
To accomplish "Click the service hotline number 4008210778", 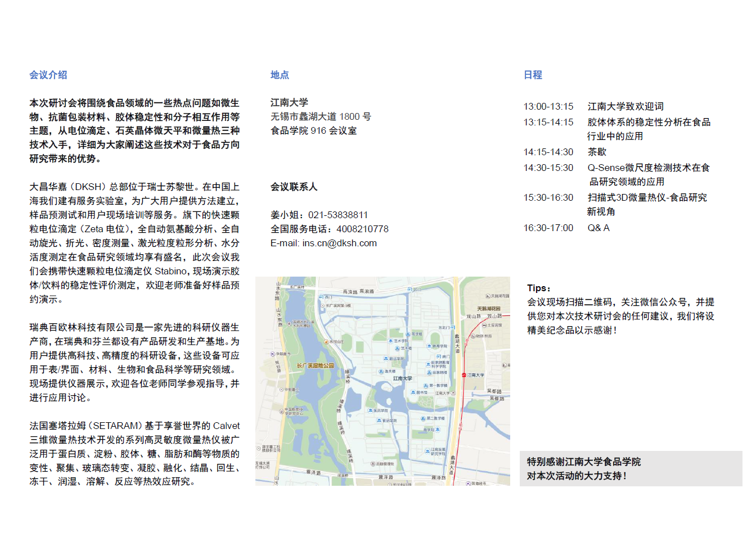I will [362, 229].
